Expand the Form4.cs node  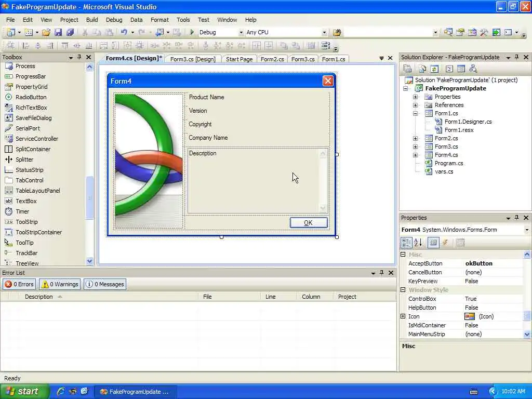point(415,155)
